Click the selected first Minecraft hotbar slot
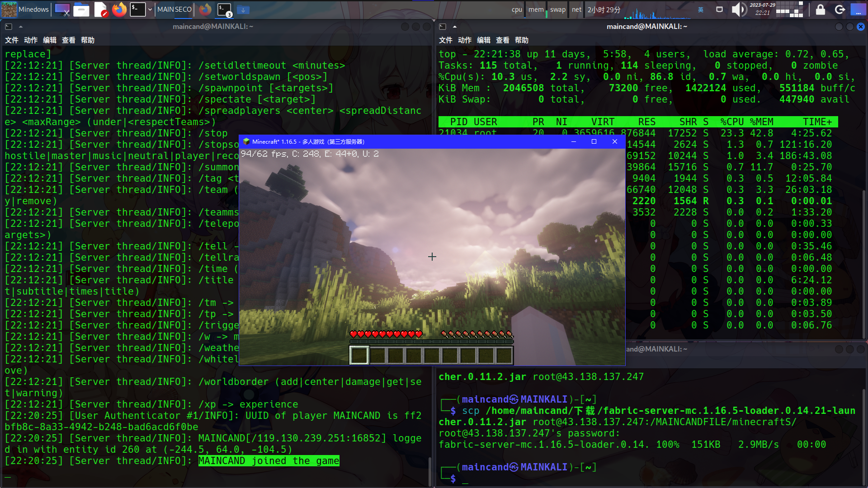This screenshot has width=868, height=488. 359,355
